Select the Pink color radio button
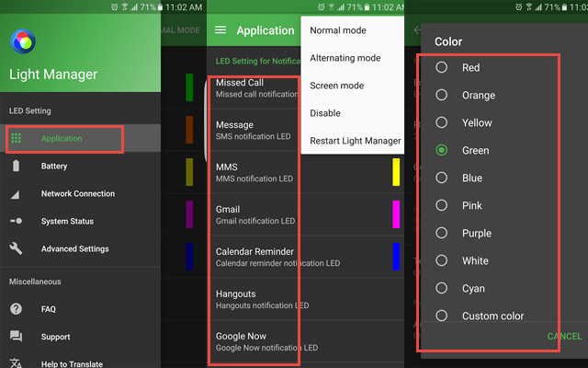The height and width of the screenshot is (368, 588). [x=441, y=205]
